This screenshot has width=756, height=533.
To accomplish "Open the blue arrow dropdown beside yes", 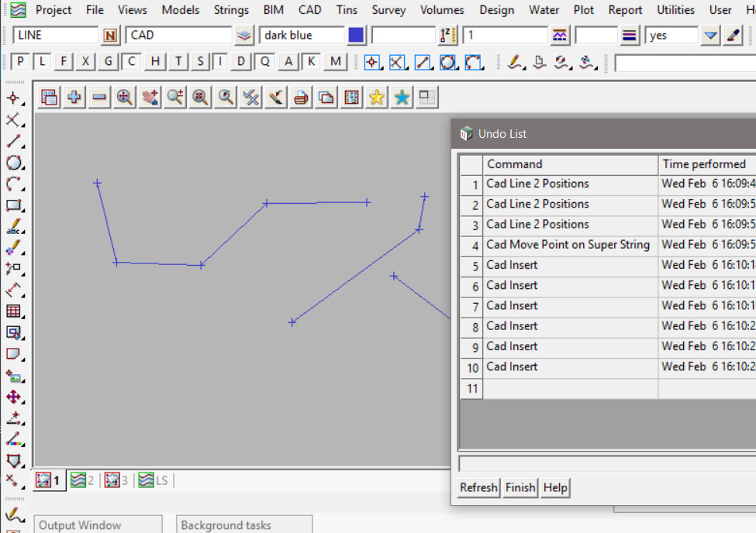I will coord(710,36).
